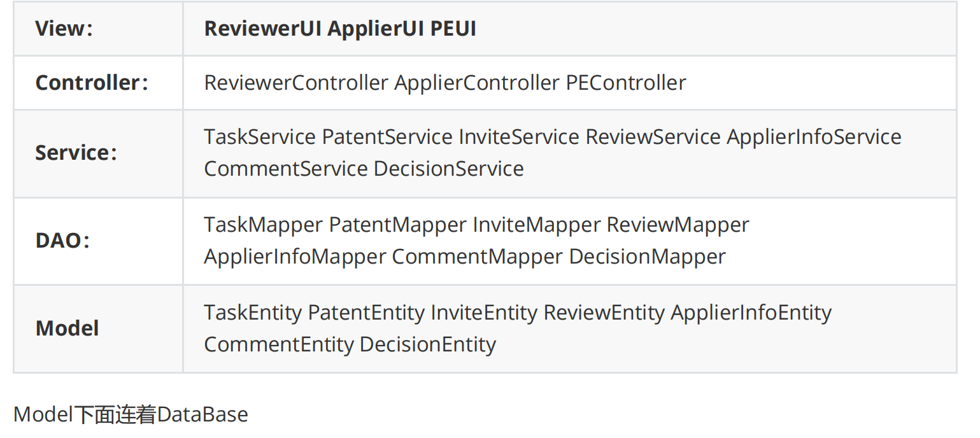The image size is (980, 438).
Task: Click TaskService in the Service row
Action: point(260,137)
